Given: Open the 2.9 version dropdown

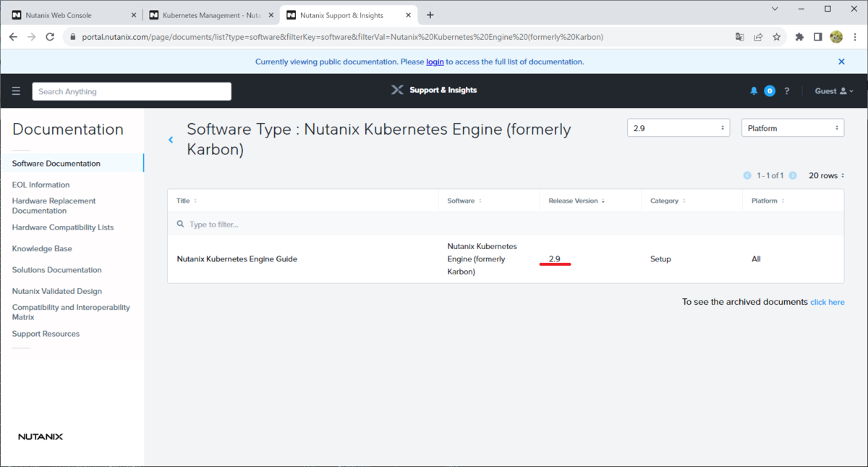Looking at the screenshot, I should click(678, 128).
